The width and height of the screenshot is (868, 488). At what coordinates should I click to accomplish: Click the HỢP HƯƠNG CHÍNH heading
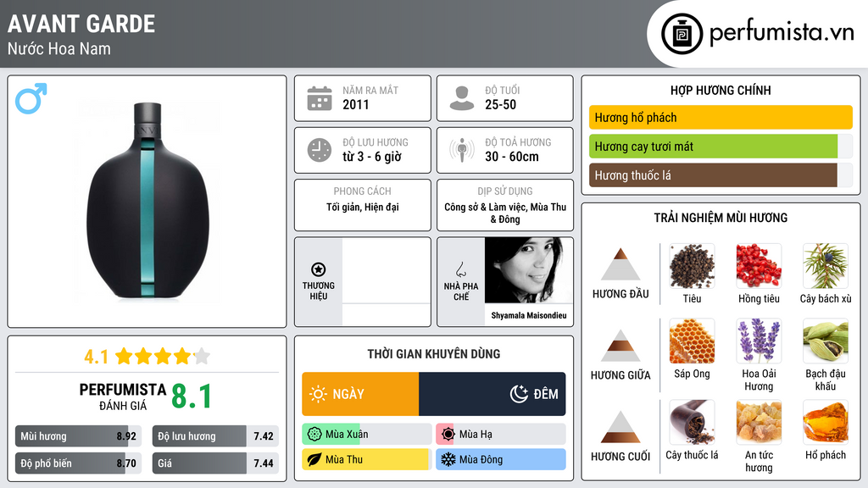click(721, 90)
